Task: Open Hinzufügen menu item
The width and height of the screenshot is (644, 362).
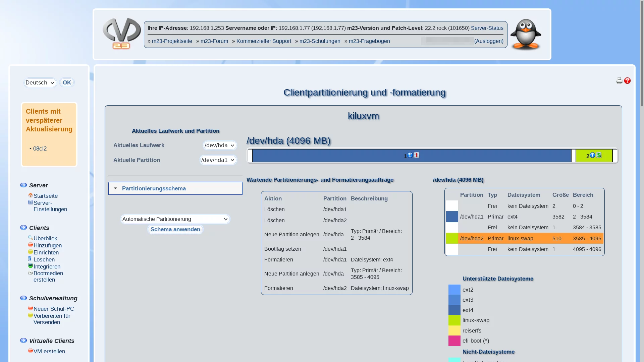Action: coord(48,245)
